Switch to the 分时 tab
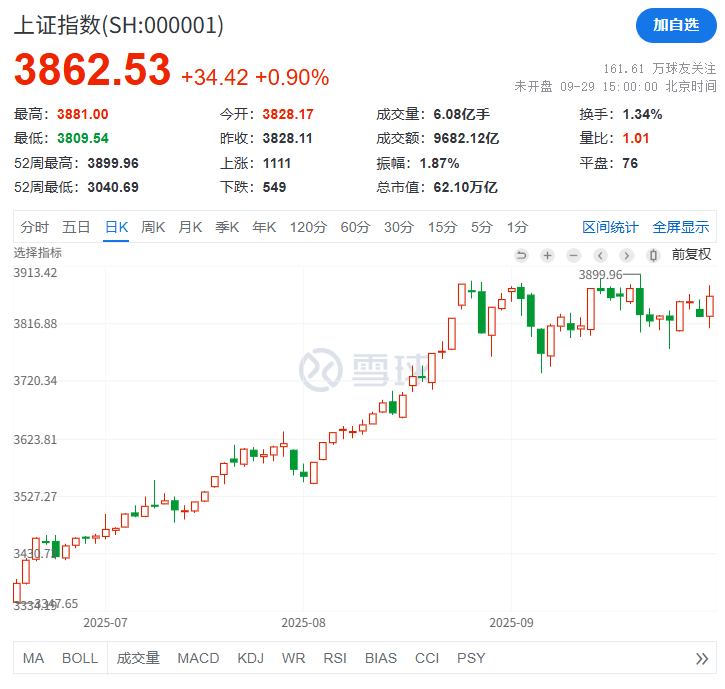The width and height of the screenshot is (725, 689). [35, 227]
